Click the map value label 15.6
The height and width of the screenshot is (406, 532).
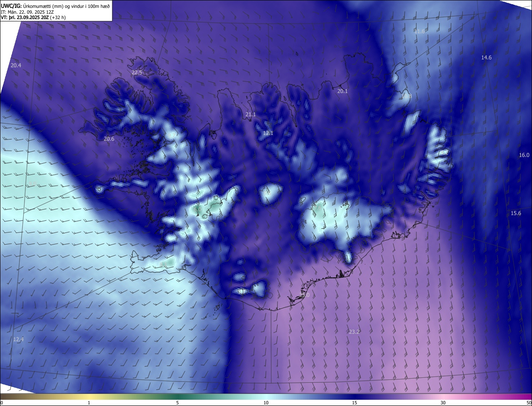(x=516, y=213)
